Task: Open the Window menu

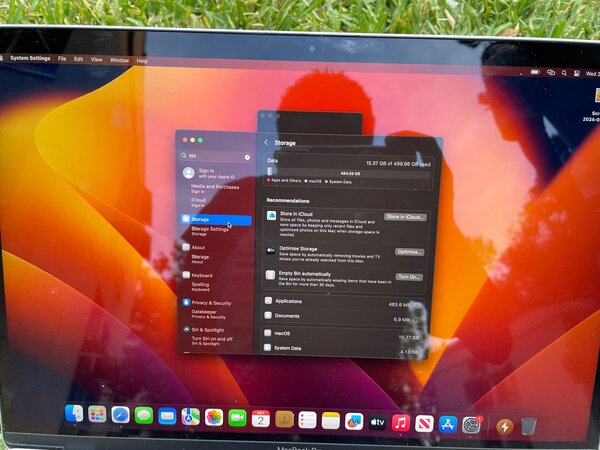Action: pyautogui.click(x=119, y=60)
